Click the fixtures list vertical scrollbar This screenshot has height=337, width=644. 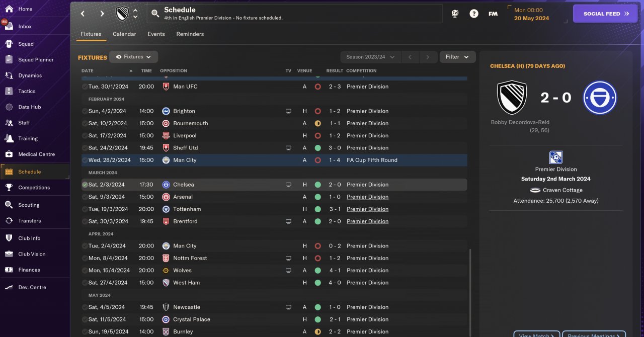pyautogui.click(x=469, y=292)
